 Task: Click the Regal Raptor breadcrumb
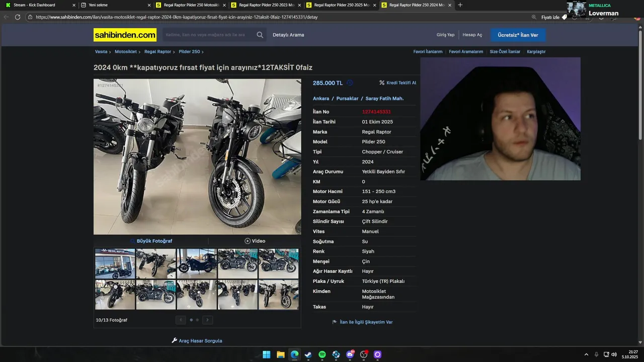tap(157, 52)
